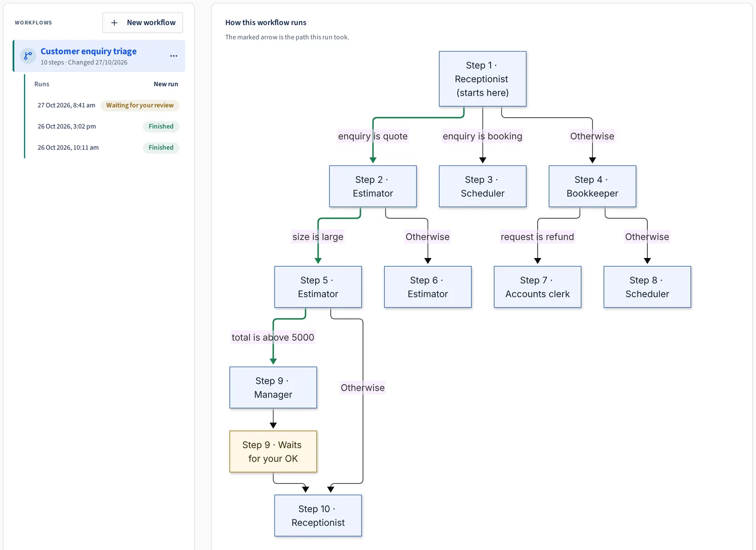Open the 27 Oct 2026, 8:41 am run

pos(108,105)
